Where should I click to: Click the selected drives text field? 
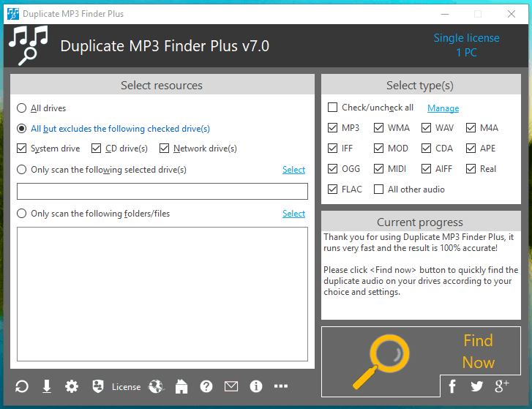(x=162, y=191)
